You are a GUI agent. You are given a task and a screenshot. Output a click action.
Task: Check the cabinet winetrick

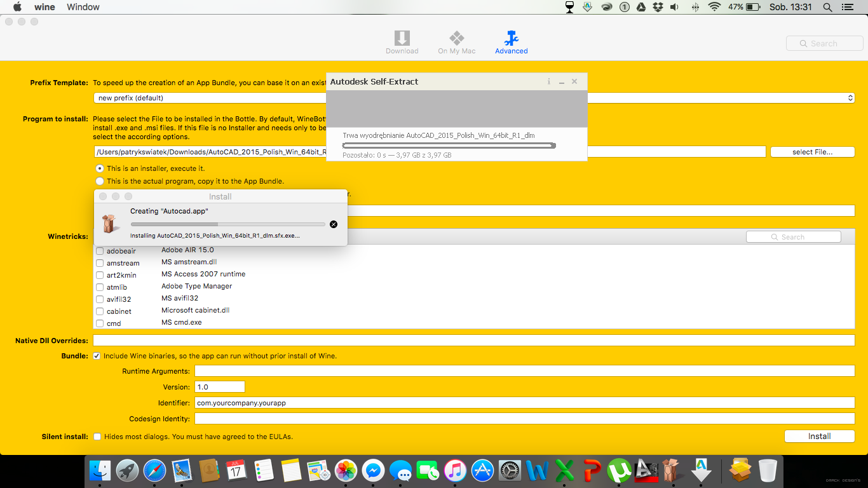(x=100, y=311)
